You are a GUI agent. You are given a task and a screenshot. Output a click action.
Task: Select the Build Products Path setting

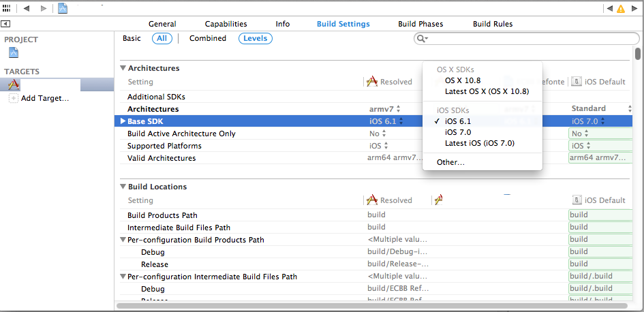click(x=162, y=215)
